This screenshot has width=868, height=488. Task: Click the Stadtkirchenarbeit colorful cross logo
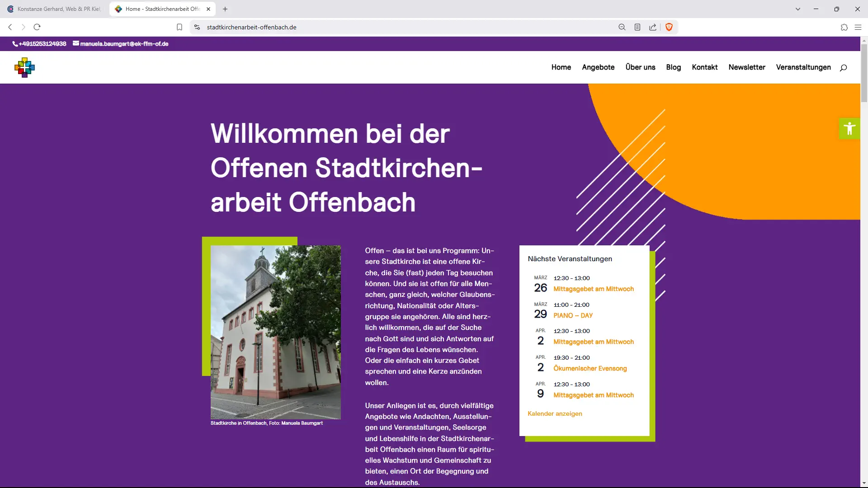click(x=24, y=67)
